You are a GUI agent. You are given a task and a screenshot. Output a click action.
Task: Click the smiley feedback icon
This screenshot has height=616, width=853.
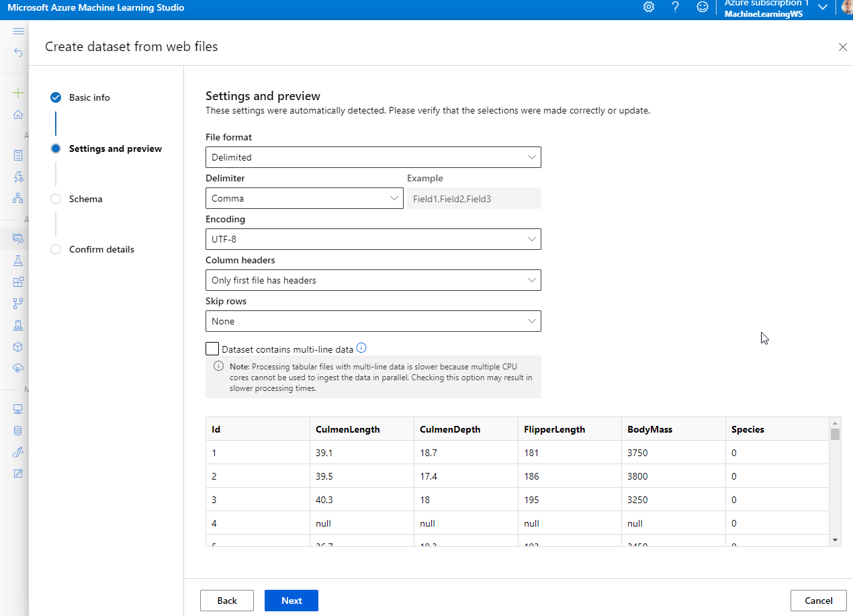703,7
